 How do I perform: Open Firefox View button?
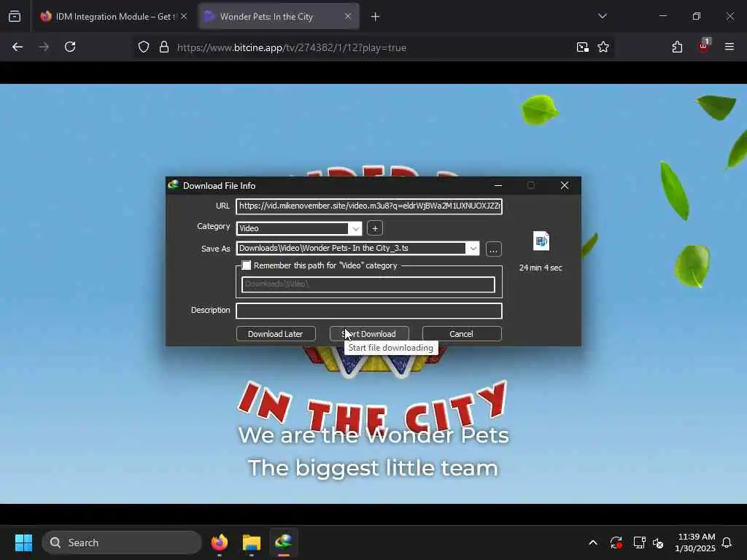15,16
